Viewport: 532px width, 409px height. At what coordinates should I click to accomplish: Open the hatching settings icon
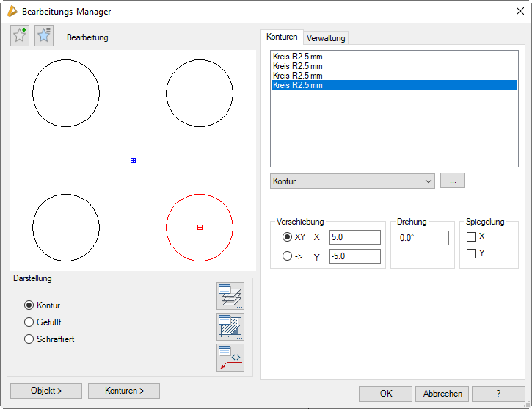click(x=230, y=327)
